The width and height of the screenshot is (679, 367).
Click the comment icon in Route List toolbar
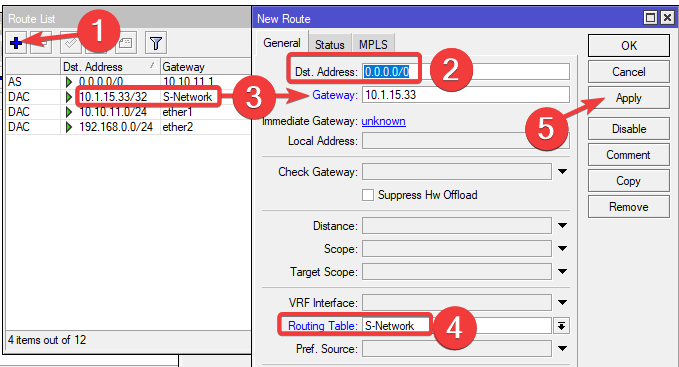[x=126, y=43]
